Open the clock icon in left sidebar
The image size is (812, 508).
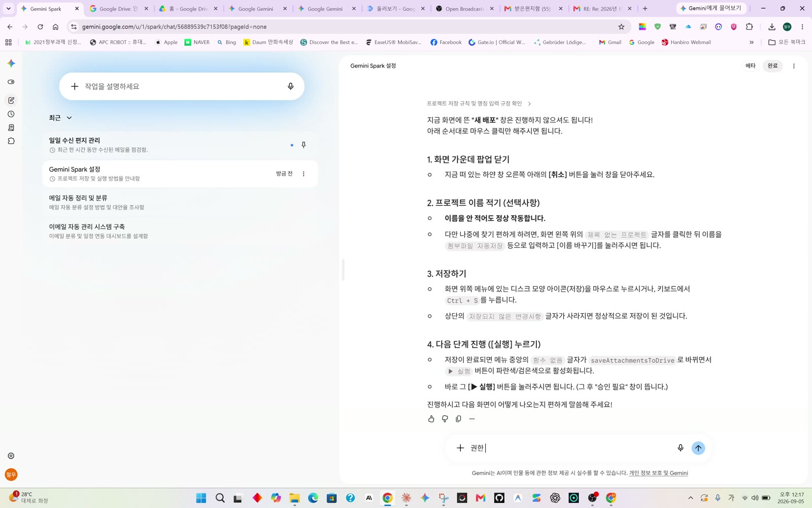pyautogui.click(x=11, y=114)
